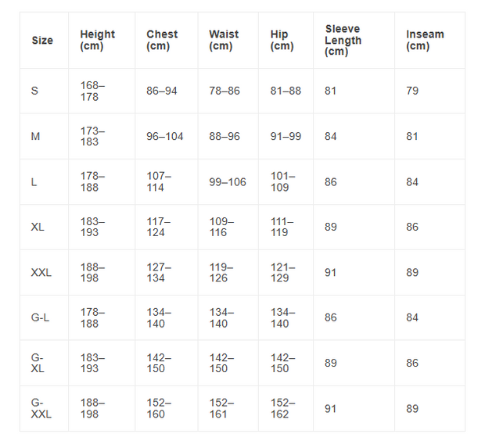Click the Height (cm) column header

click(x=98, y=40)
